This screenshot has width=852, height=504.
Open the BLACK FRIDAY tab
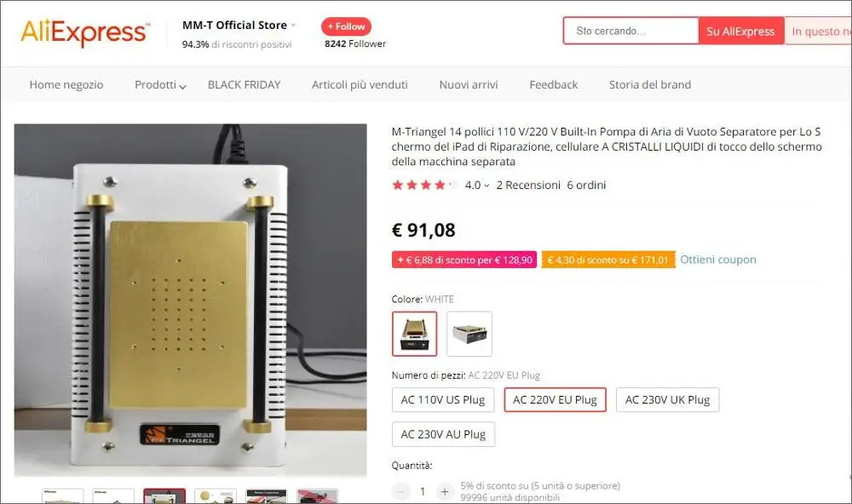244,85
